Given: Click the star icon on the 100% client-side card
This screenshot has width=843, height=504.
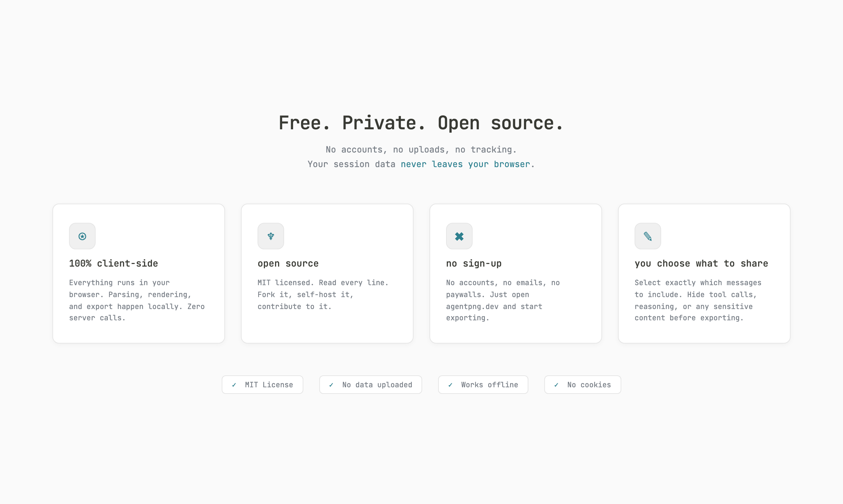Looking at the screenshot, I should point(82,236).
